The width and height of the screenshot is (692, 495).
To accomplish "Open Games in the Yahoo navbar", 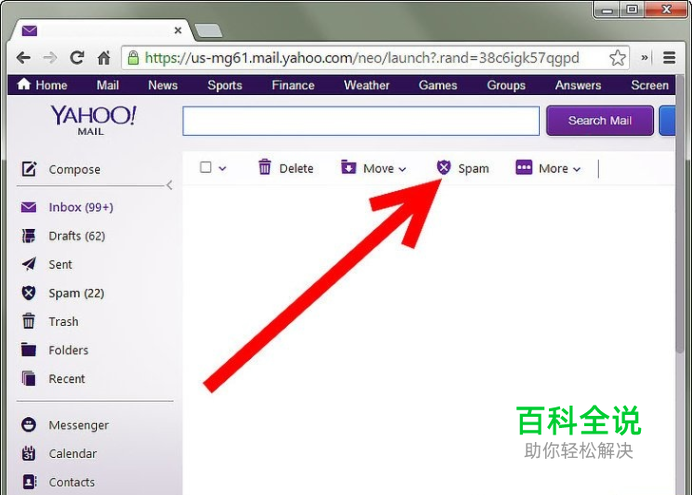I will click(x=438, y=85).
